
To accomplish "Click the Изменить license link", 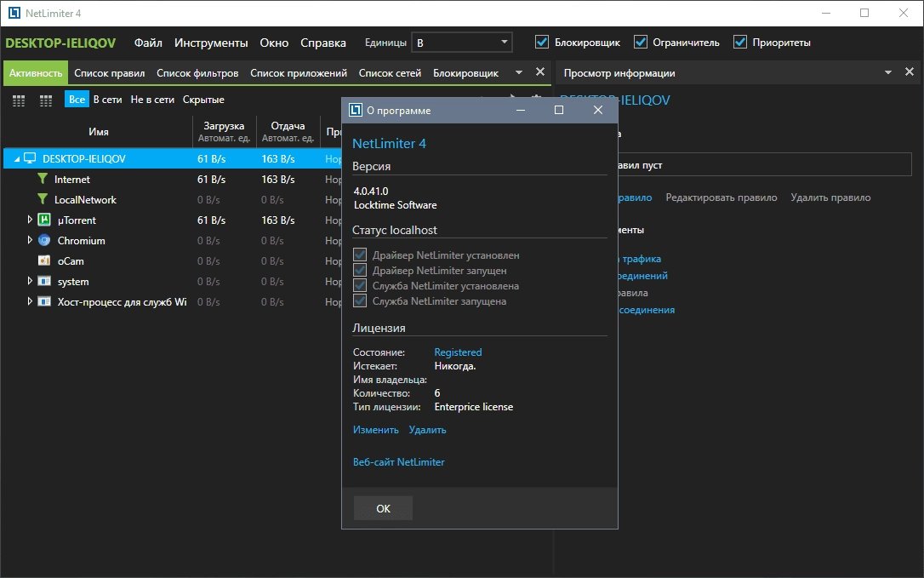I will pos(376,430).
